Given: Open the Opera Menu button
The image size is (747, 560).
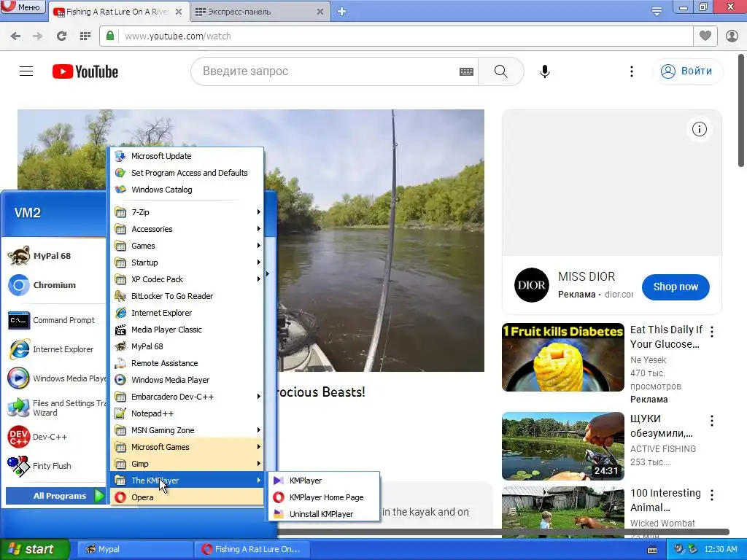Looking at the screenshot, I should click(x=22, y=7).
